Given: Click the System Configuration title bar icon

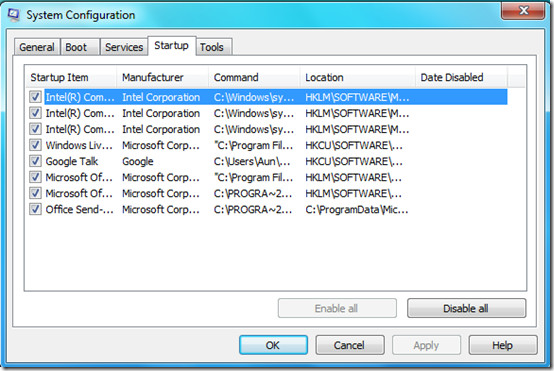Looking at the screenshot, I should (13, 15).
